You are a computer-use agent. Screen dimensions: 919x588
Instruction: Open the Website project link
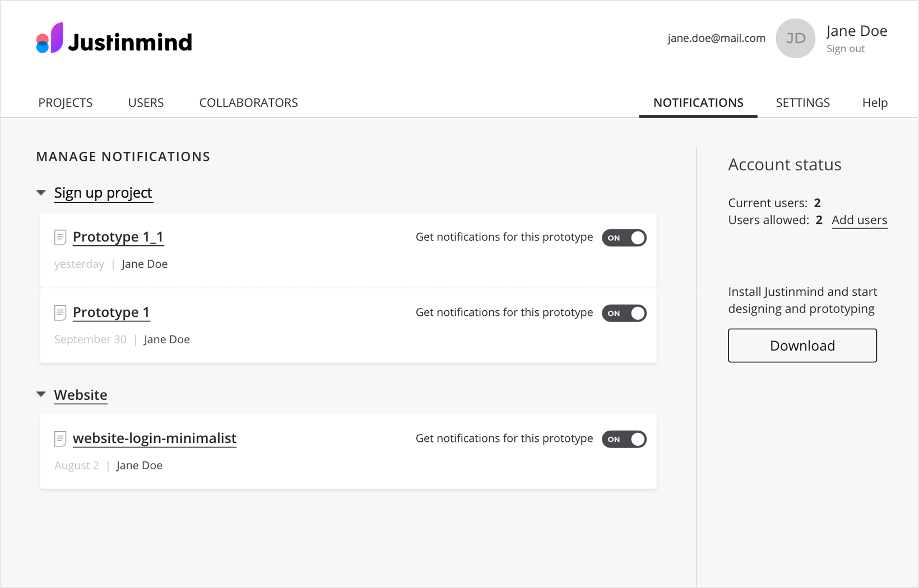[x=81, y=395]
